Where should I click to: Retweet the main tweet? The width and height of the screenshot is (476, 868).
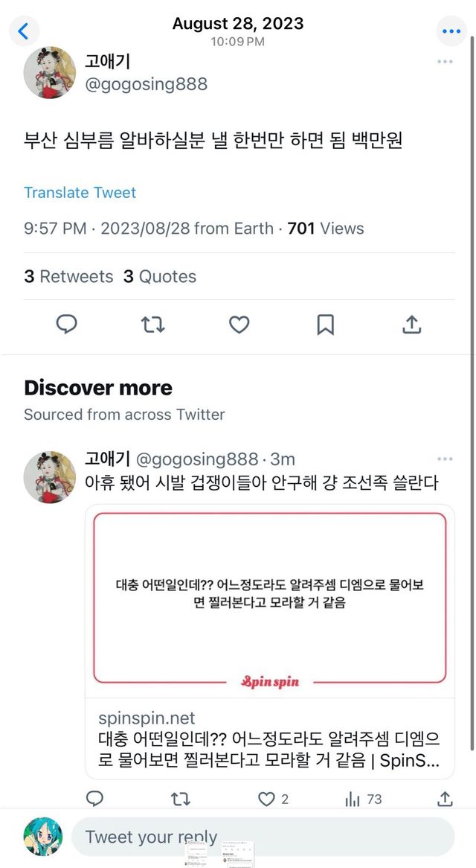(x=152, y=325)
